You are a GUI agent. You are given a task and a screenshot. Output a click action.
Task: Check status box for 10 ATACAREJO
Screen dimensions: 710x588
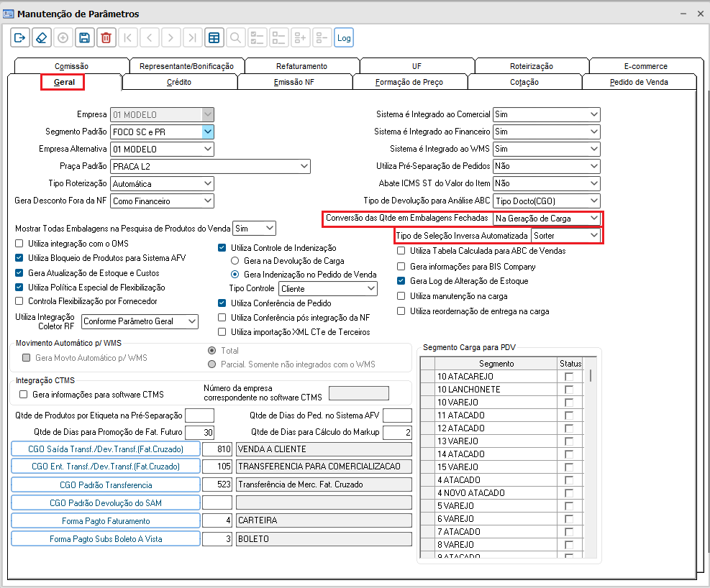pos(569,377)
